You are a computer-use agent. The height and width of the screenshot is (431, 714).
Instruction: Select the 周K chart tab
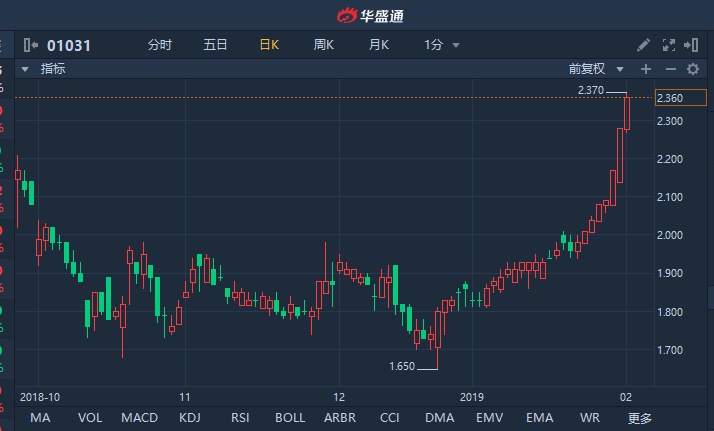[x=324, y=45]
